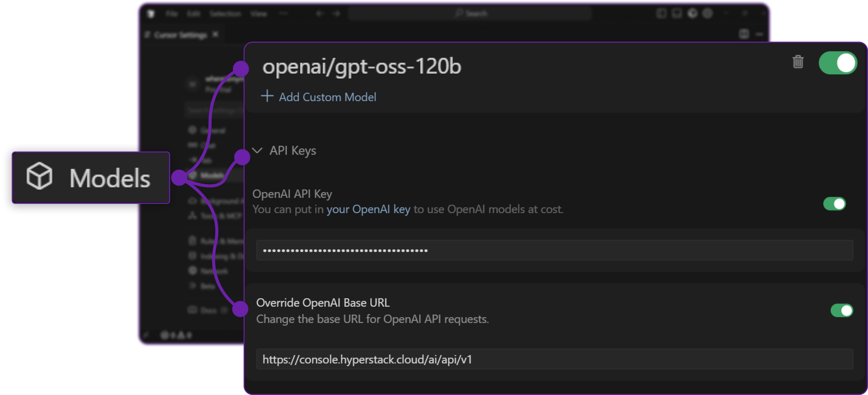Click the trash icon to delete openai/gpt-oss-120b

coord(798,62)
